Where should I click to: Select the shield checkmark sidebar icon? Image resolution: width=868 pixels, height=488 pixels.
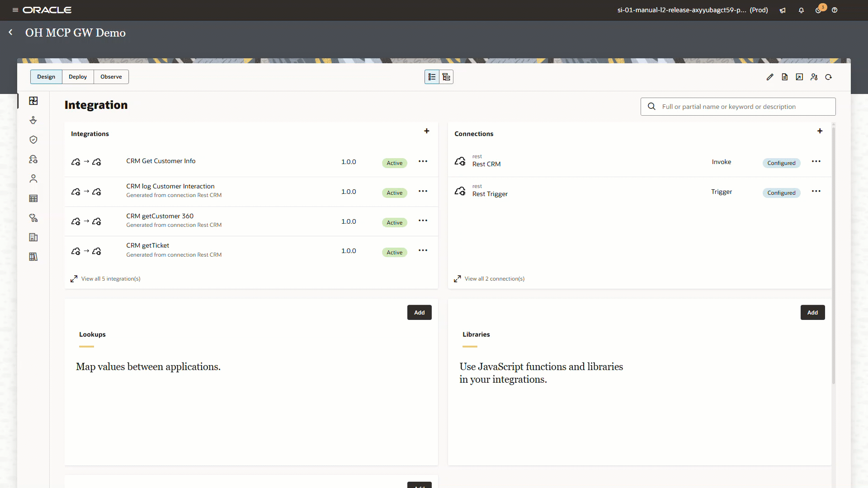point(33,140)
